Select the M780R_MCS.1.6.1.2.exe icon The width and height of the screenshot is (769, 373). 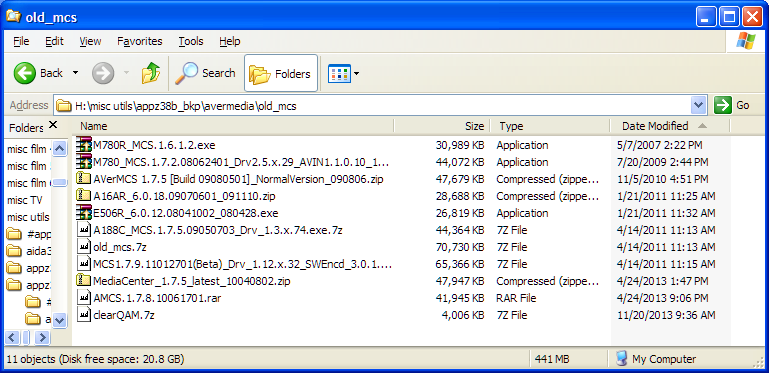click(84, 145)
